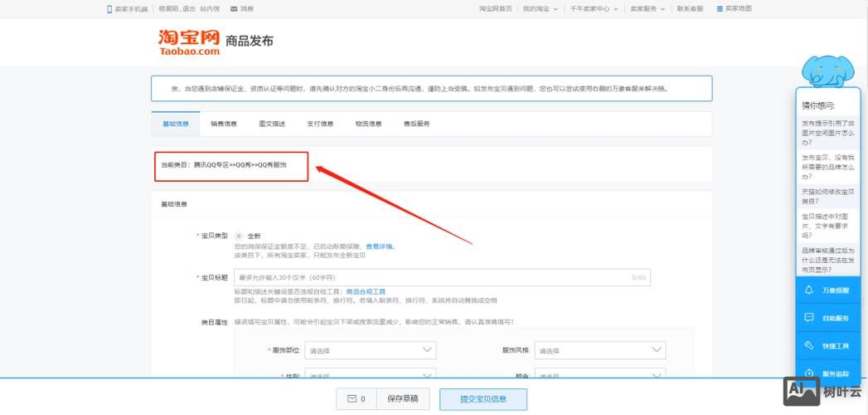Click the 提交宝贝信息 button
Image resolution: width=868 pixels, height=415 pixels.
point(483,399)
